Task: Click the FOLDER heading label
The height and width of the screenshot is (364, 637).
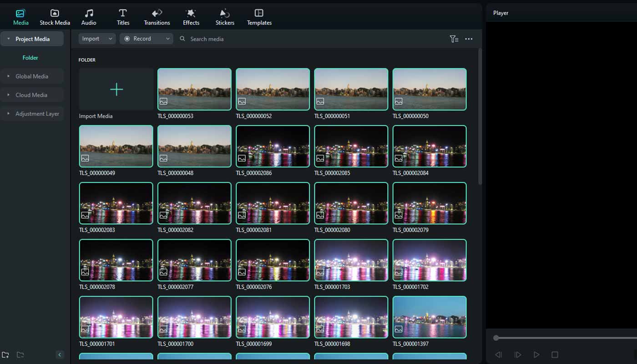Action: pos(87,60)
